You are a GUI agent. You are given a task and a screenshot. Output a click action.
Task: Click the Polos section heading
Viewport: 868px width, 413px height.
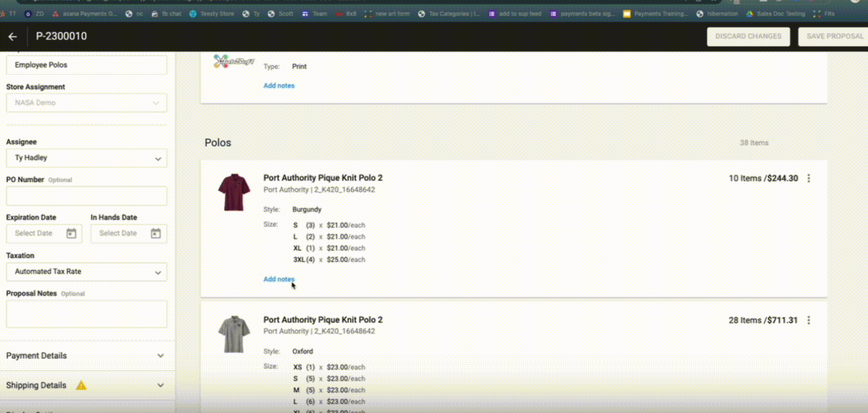point(218,143)
